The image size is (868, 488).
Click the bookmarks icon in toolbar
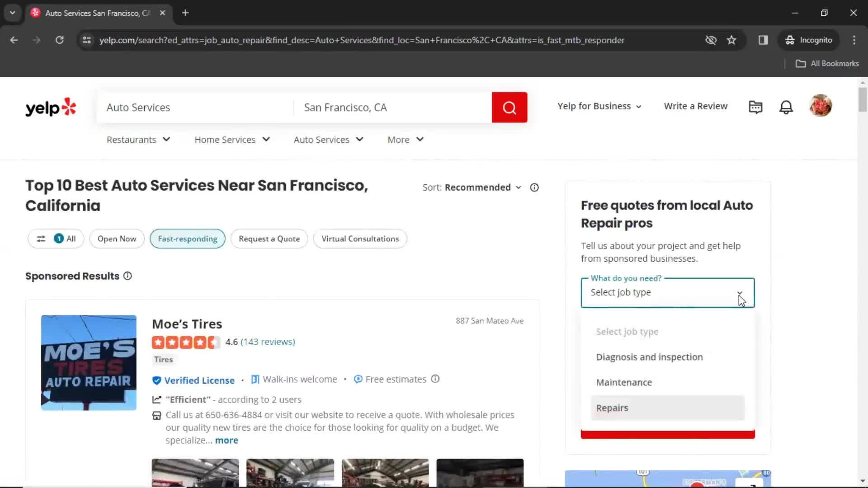click(x=731, y=40)
